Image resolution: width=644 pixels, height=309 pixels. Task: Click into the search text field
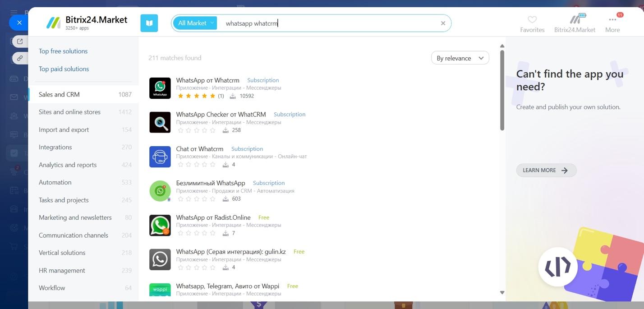329,23
